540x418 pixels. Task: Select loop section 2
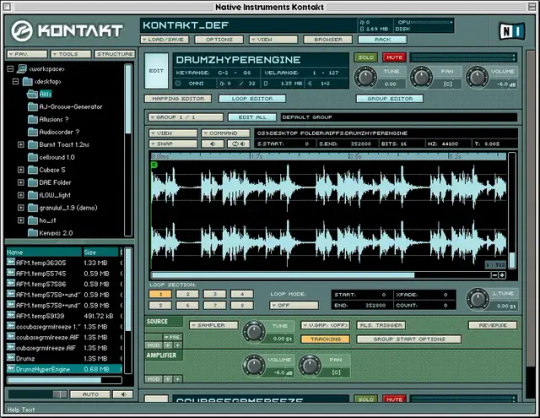(187, 294)
